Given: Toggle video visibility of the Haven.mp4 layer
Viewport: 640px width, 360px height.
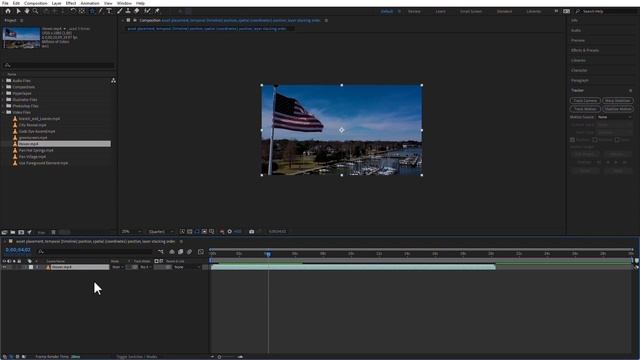Looking at the screenshot, I should pyautogui.click(x=4, y=267).
